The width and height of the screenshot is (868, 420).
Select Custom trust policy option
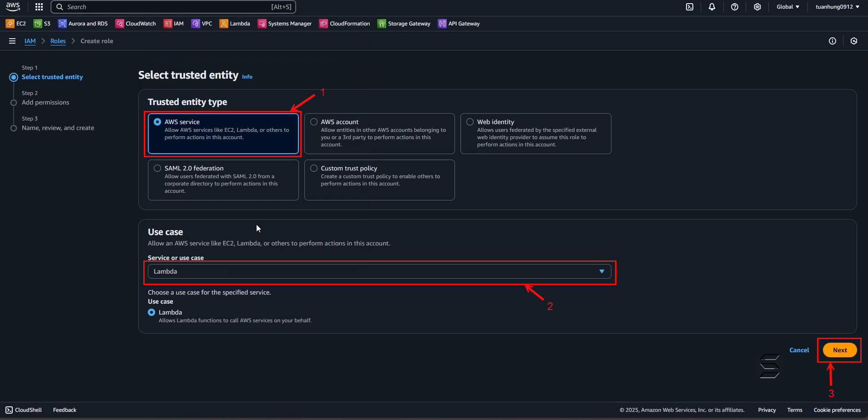379,180
